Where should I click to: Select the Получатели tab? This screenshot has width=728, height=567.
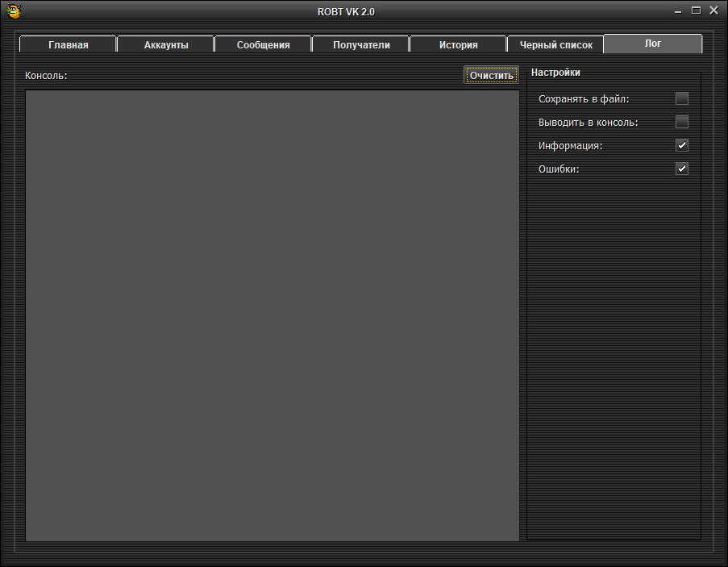(361, 45)
